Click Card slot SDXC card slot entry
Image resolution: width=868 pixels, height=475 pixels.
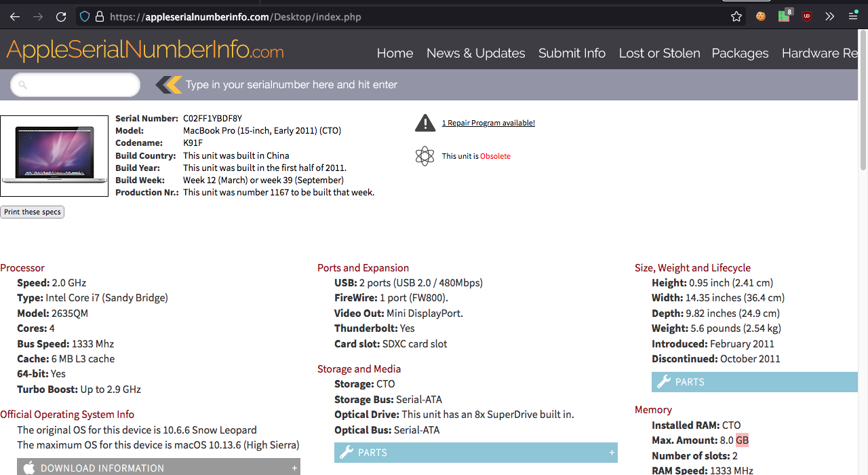pos(391,343)
